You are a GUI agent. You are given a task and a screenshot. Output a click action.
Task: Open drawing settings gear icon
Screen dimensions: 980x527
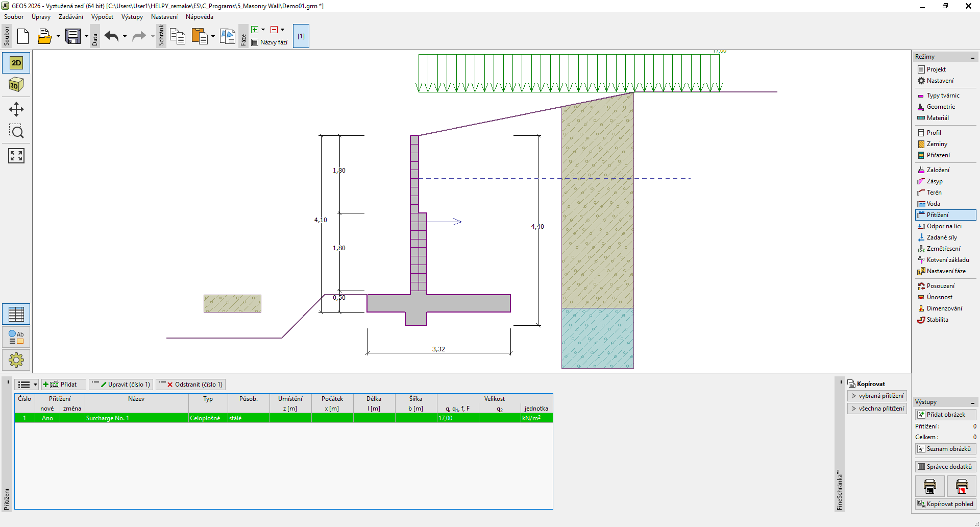coord(16,360)
